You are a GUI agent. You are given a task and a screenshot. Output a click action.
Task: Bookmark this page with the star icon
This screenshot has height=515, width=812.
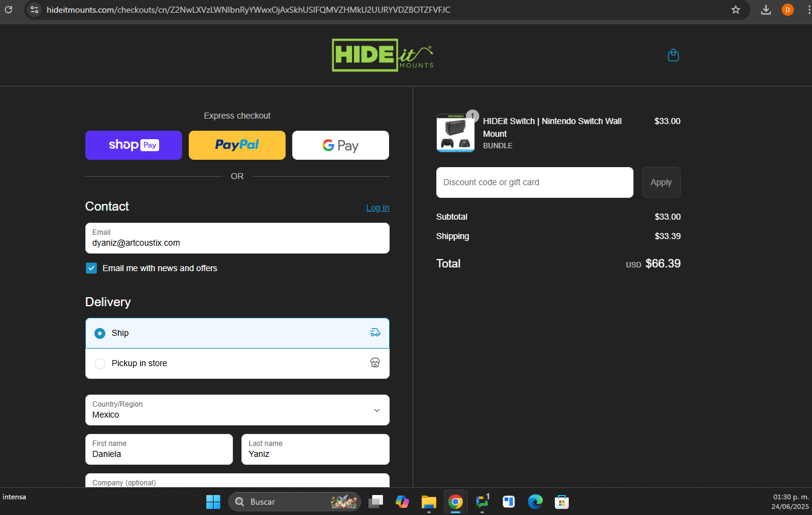pos(736,10)
